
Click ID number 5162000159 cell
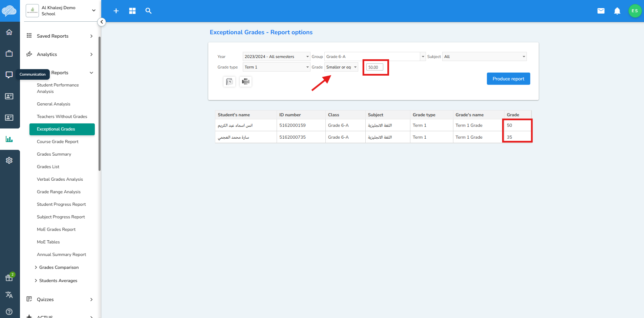(x=301, y=125)
